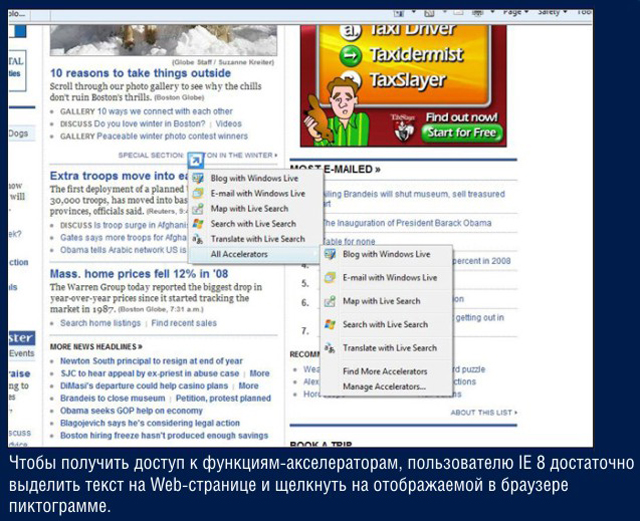Open SJC to hear appeal by ex-priest story
The width and height of the screenshot is (640, 521).
click(149, 373)
